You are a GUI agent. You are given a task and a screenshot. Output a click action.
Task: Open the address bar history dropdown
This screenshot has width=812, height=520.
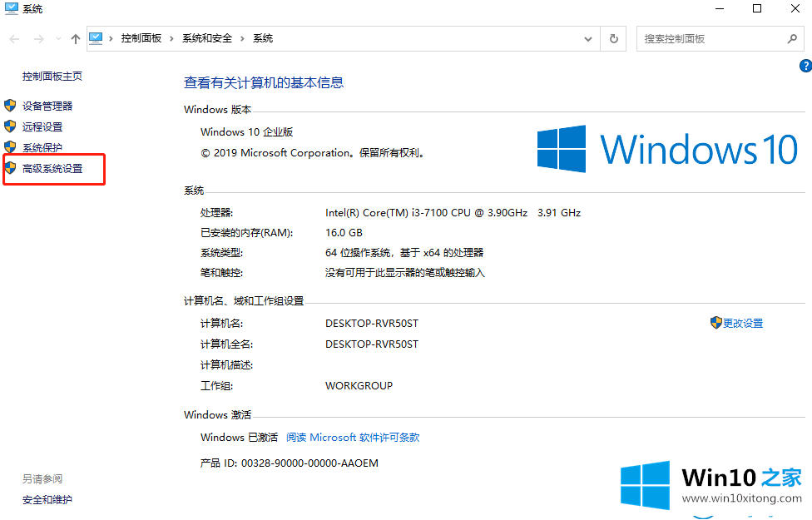coord(587,39)
